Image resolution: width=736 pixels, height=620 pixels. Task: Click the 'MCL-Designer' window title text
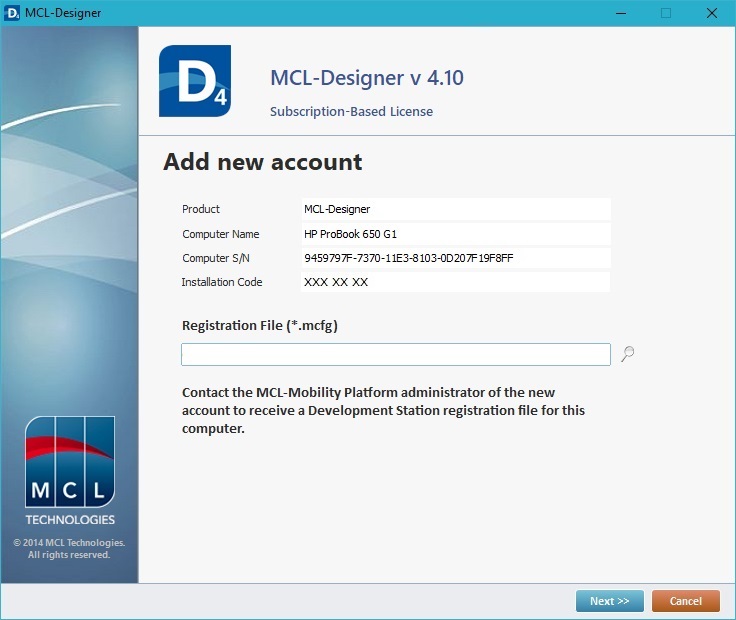click(63, 13)
